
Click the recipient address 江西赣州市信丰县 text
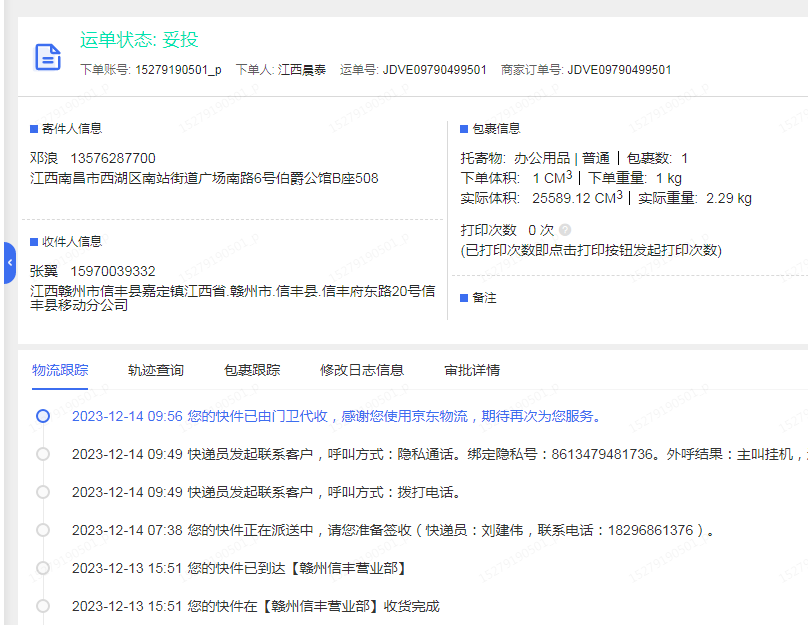(232, 298)
